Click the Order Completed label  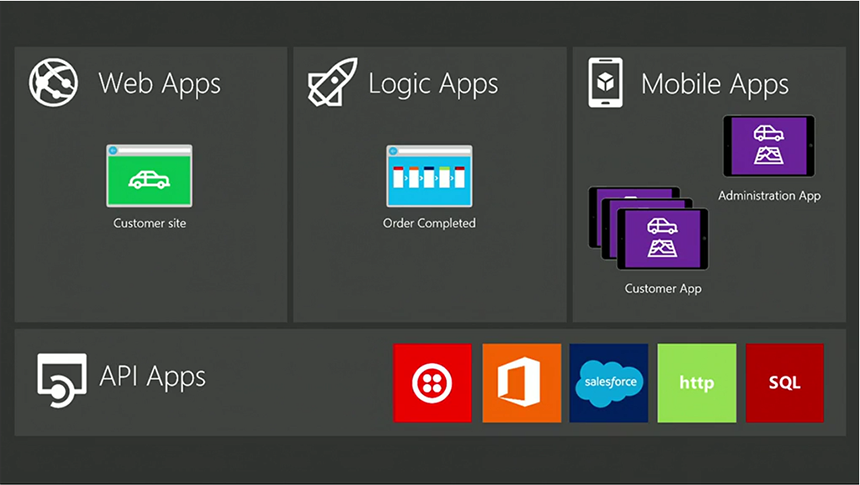click(x=429, y=223)
